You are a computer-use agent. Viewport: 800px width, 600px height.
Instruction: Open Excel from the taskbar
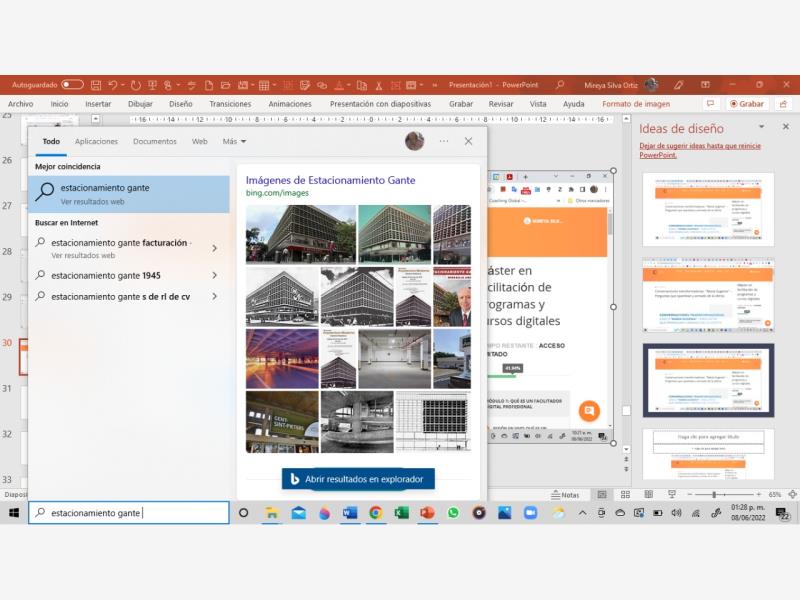tap(402, 513)
